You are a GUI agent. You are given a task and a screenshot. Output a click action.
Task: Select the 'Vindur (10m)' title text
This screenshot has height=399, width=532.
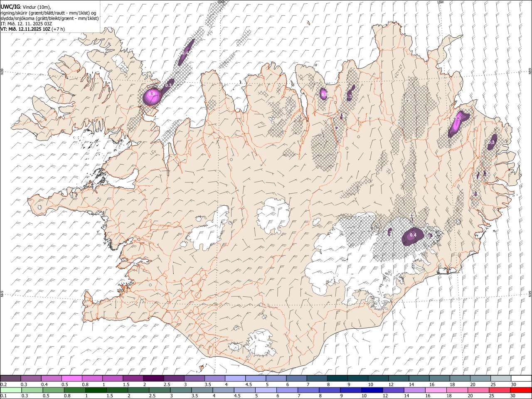pos(37,7)
